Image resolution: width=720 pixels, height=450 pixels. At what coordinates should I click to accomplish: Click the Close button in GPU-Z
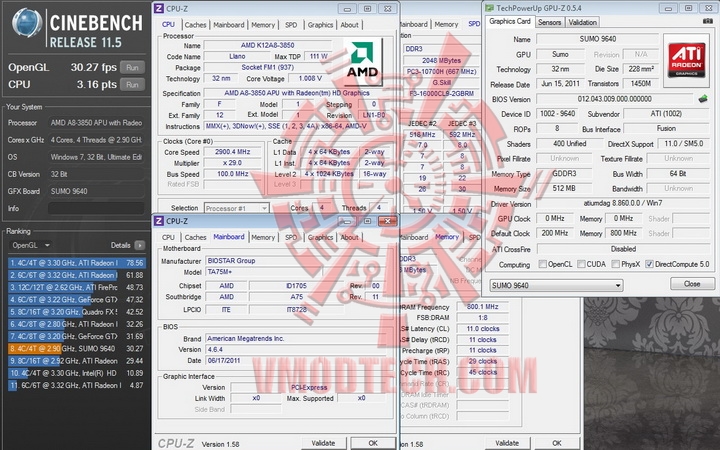(x=692, y=284)
